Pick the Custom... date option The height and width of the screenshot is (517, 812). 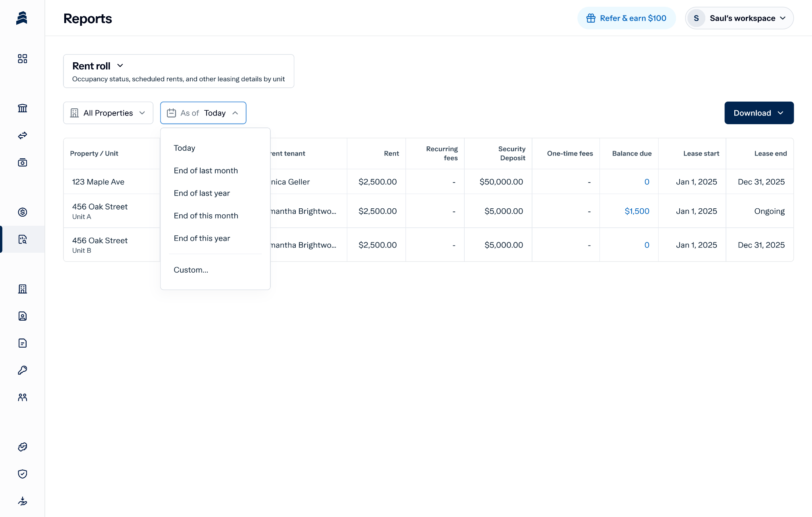(x=191, y=270)
